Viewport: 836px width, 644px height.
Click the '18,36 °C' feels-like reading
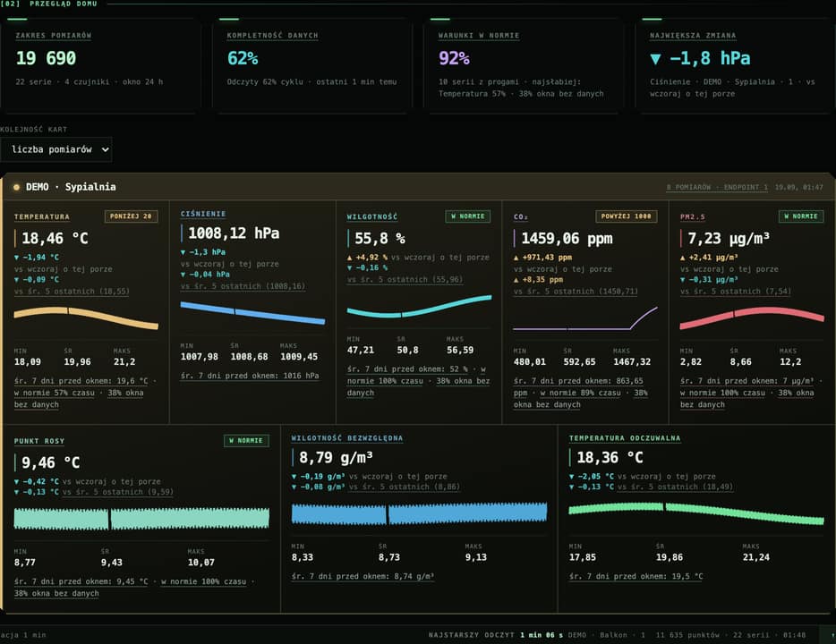pos(610,458)
